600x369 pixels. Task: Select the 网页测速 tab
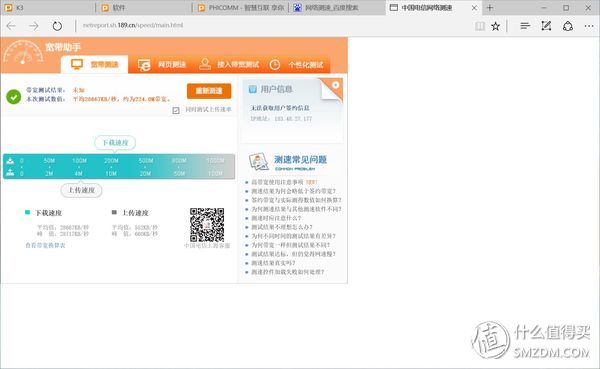(162, 65)
